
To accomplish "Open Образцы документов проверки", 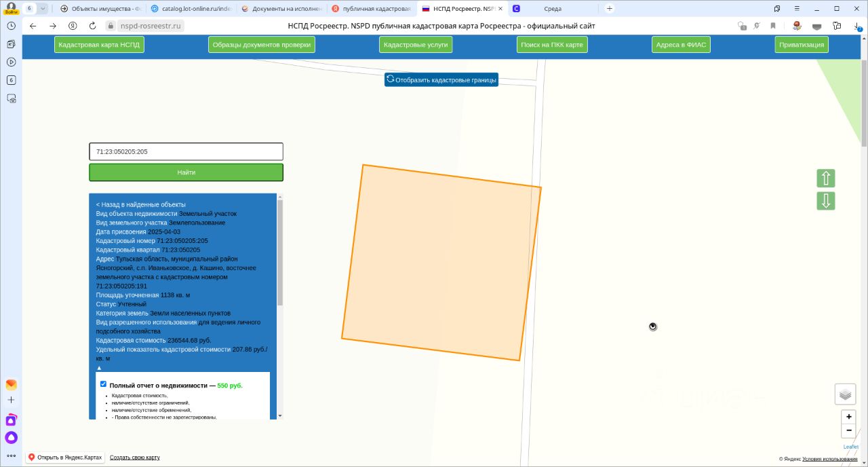I will point(262,45).
